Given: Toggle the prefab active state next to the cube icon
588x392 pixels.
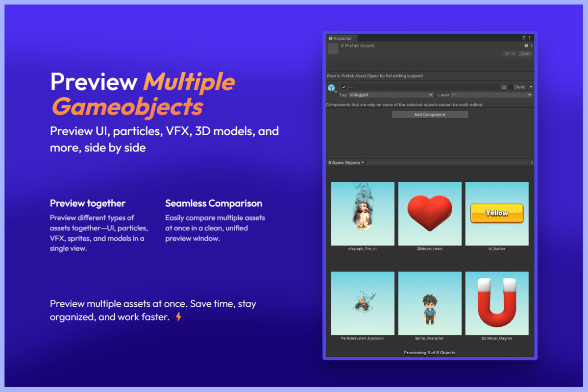Looking at the screenshot, I should click(343, 87).
